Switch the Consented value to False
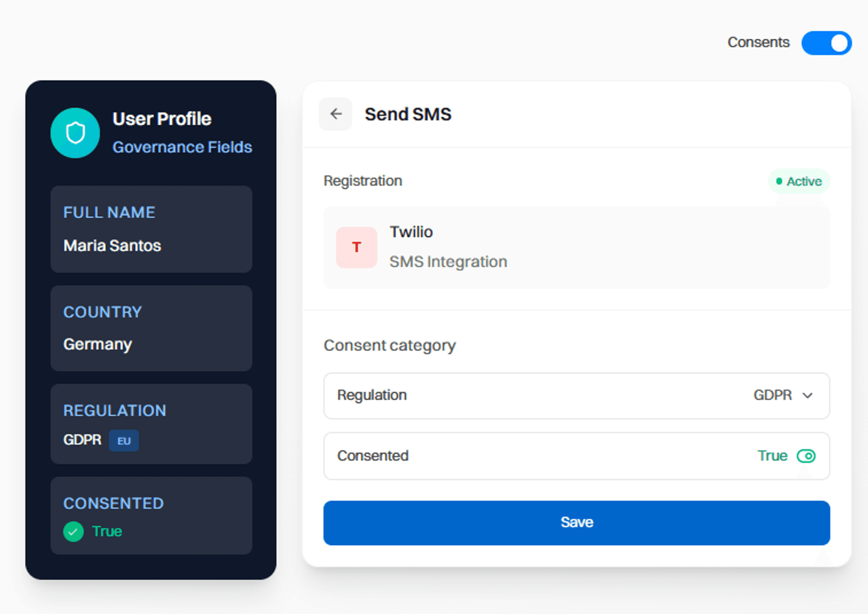The image size is (868, 614). (x=806, y=456)
